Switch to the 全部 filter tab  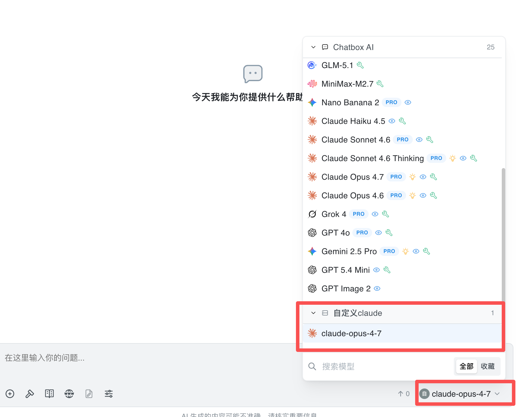coord(467,366)
